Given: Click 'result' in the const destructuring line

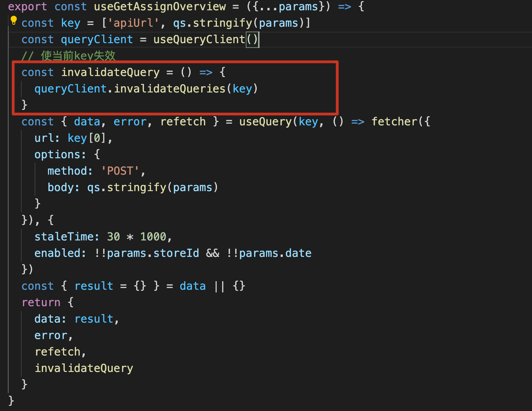Looking at the screenshot, I should coord(94,286).
